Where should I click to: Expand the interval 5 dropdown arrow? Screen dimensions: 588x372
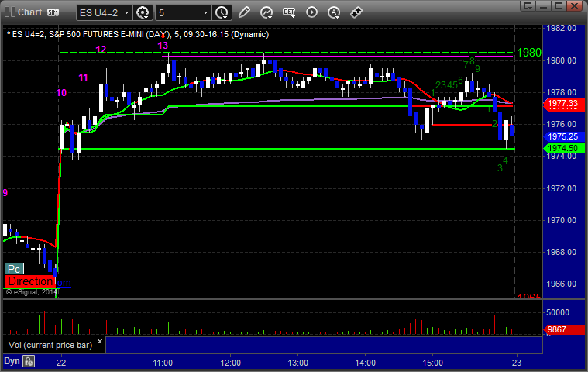coord(205,12)
